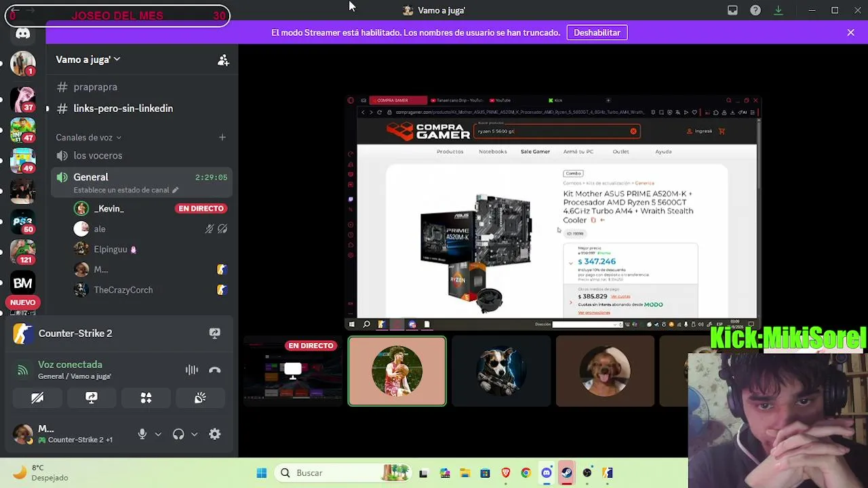The height and width of the screenshot is (488, 868).
Task: Open microphone input options arrow
Action: (158, 434)
